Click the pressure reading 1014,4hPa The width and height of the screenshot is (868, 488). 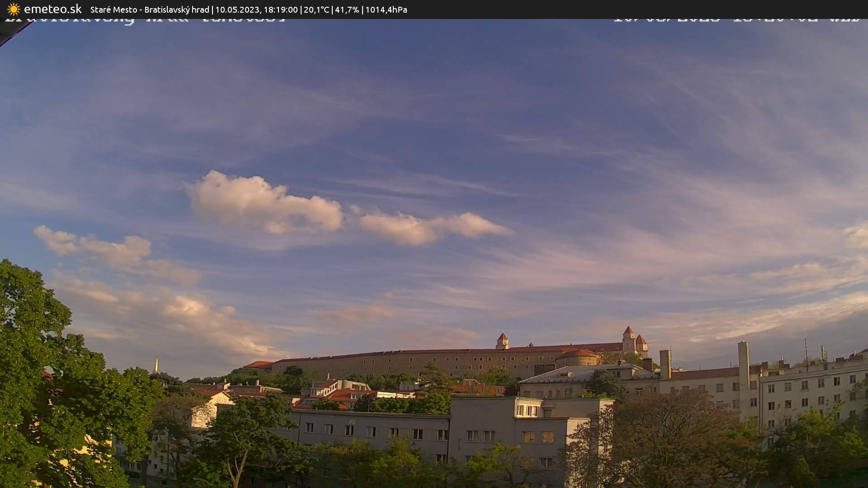(x=387, y=9)
